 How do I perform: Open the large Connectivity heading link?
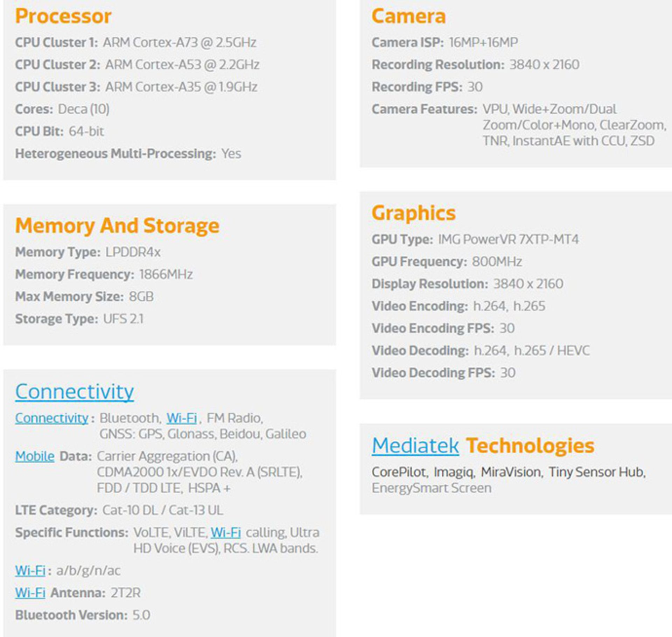coord(74,391)
